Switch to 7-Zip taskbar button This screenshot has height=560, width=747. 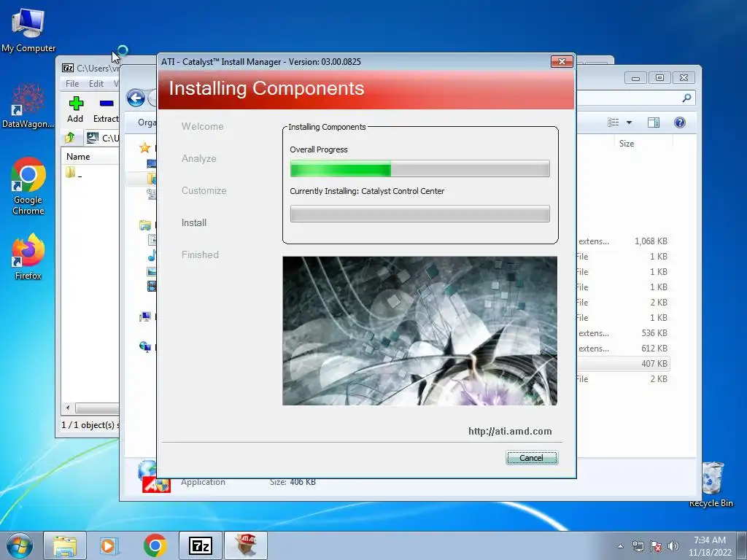(x=200, y=545)
